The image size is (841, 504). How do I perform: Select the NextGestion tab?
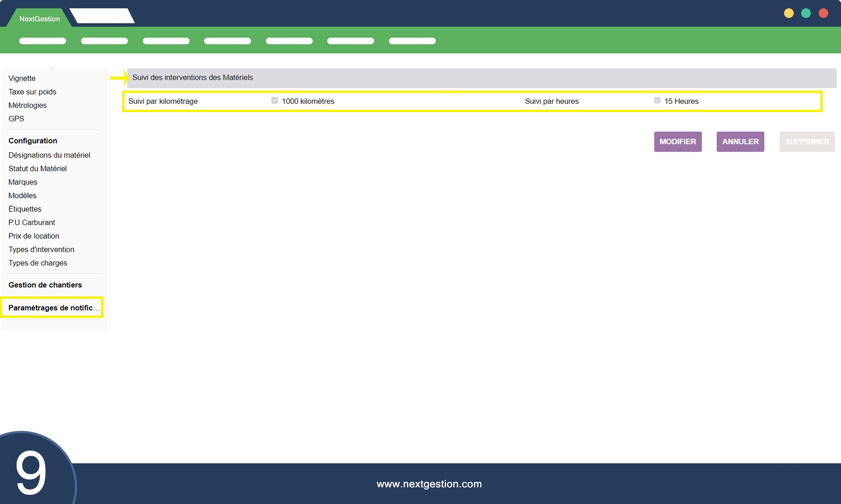pos(39,19)
